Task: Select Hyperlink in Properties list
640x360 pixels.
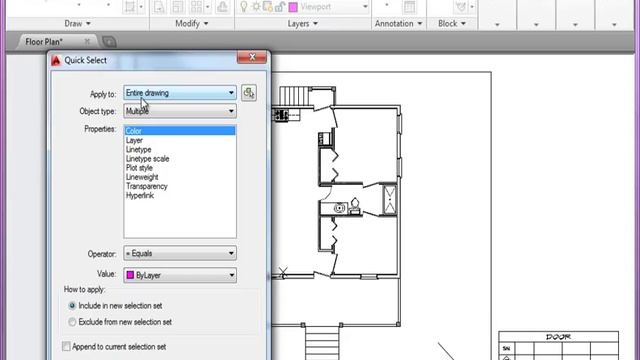Action: 180,196
